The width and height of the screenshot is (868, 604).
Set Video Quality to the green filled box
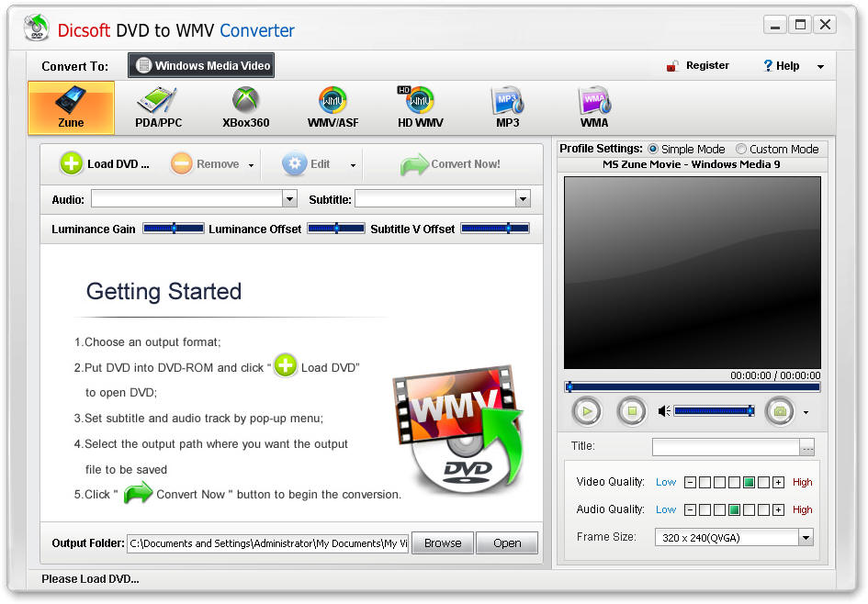click(749, 482)
